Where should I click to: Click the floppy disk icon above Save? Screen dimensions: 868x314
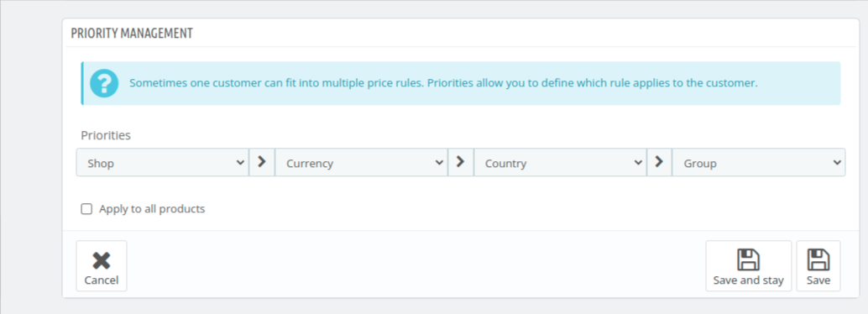point(818,259)
